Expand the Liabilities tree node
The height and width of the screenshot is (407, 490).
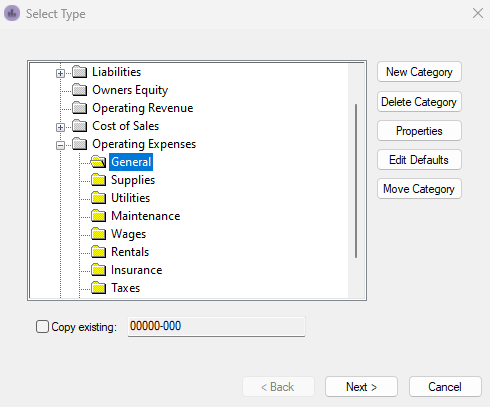pyautogui.click(x=60, y=73)
